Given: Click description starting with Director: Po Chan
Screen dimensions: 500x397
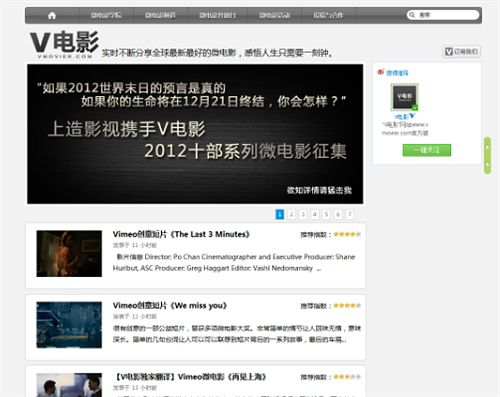Looking at the screenshot, I should [x=234, y=263].
